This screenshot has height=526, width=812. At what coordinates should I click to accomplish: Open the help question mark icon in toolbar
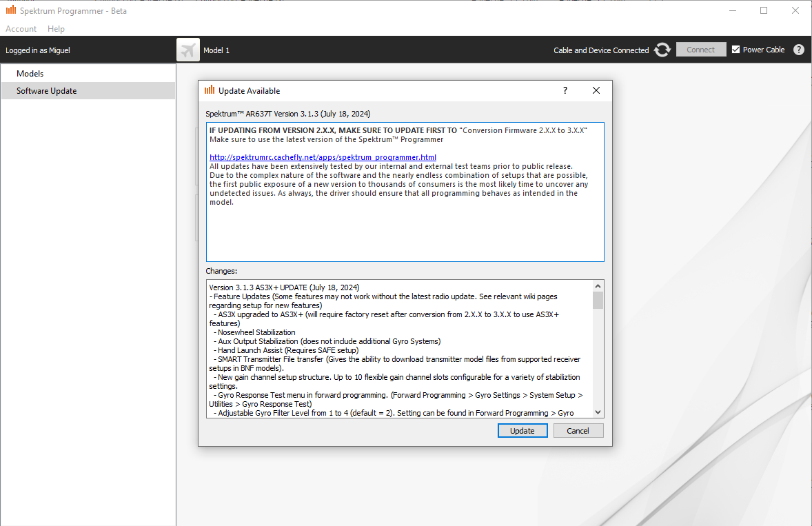pyautogui.click(x=799, y=50)
